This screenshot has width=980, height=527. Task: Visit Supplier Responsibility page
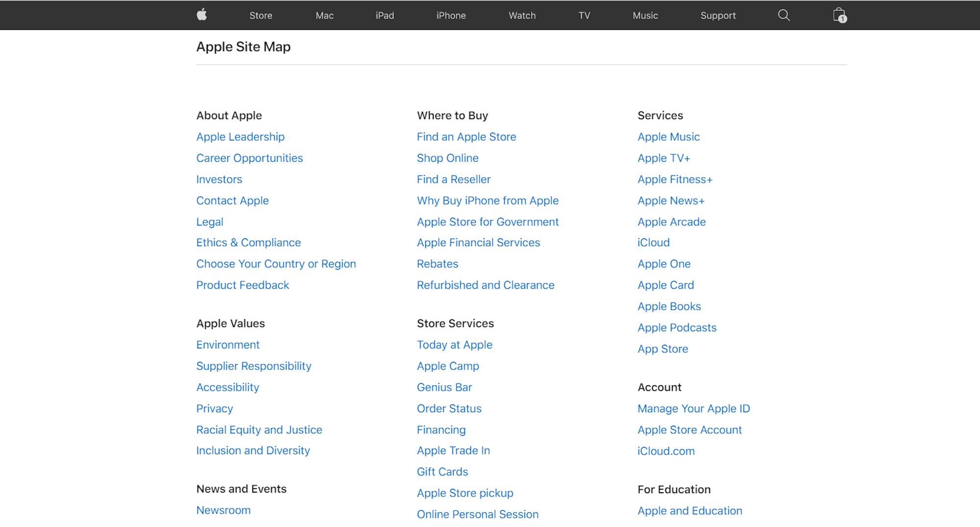(x=254, y=366)
